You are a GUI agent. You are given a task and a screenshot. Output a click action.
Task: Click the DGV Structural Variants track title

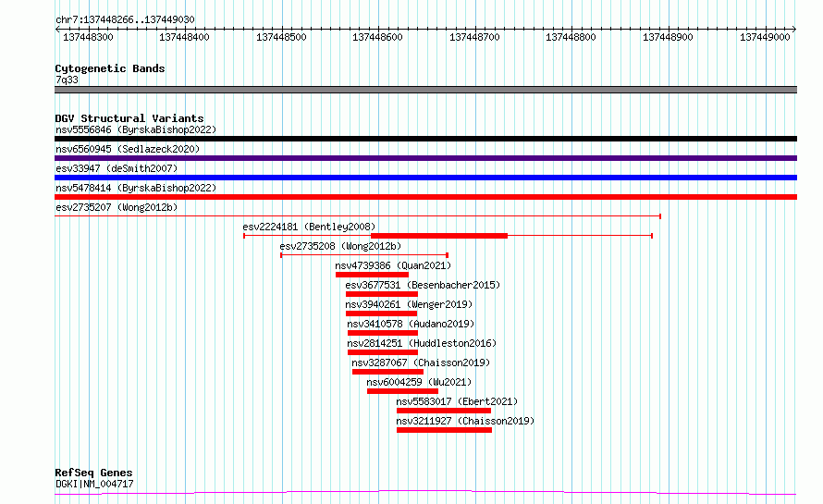129,118
